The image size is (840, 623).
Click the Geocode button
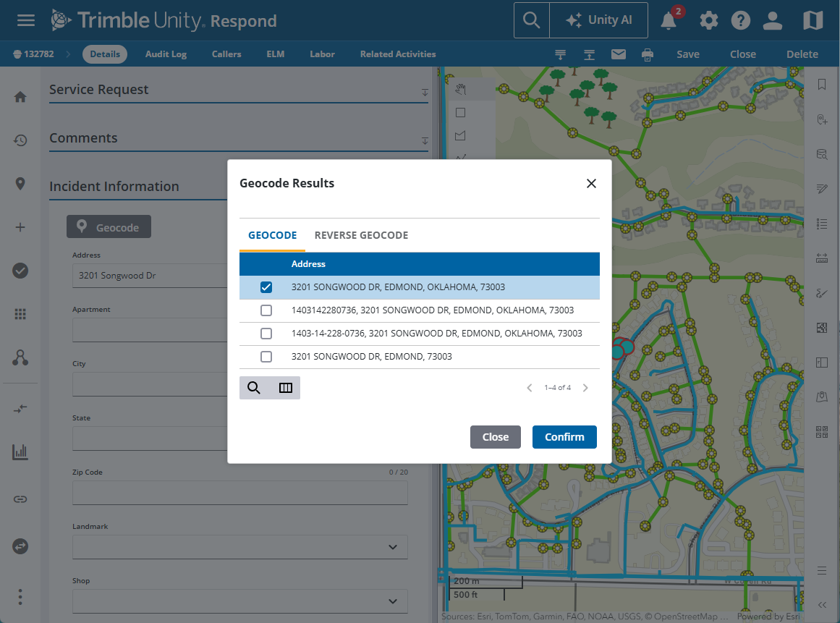(x=109, y=227)
